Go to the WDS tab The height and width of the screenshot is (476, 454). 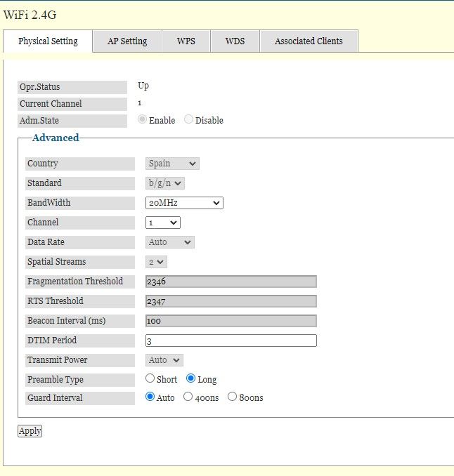tap(235, 41)
